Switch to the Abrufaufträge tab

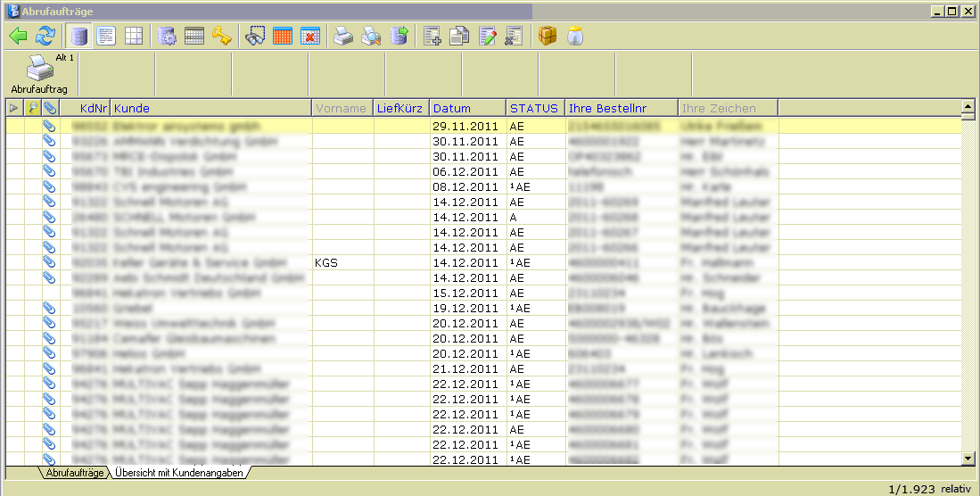75,473
